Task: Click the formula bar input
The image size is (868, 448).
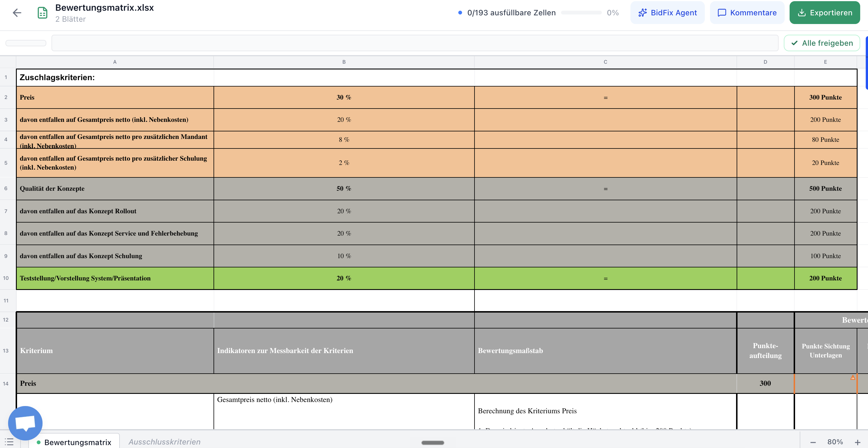Action: point(415,43)
